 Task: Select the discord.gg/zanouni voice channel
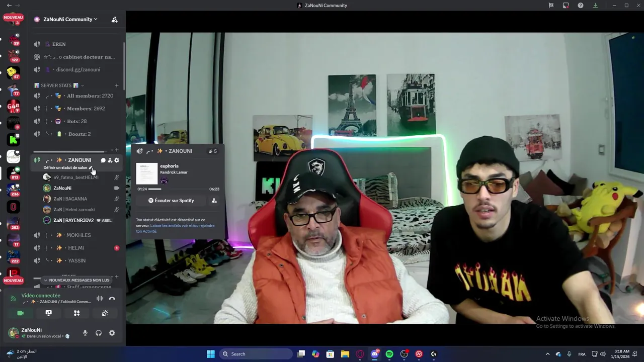[x=76, y=69]
